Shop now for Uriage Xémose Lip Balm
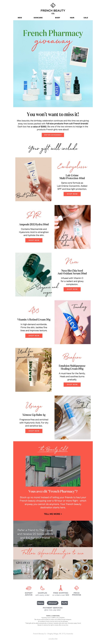The height and width of the screenshot is (644, 106). pyautogui.click(x=34, y=431)
